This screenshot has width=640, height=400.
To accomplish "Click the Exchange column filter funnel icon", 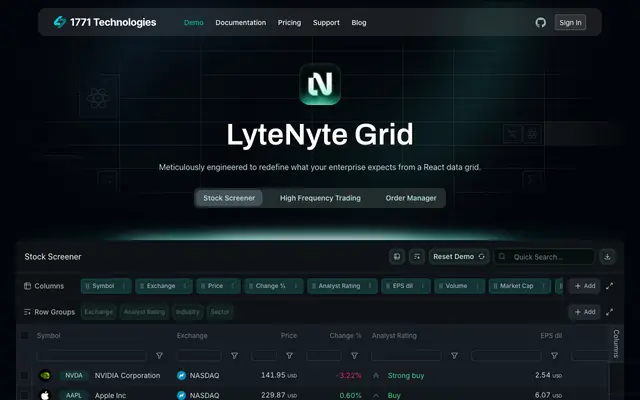I will [x=234, y=356].
